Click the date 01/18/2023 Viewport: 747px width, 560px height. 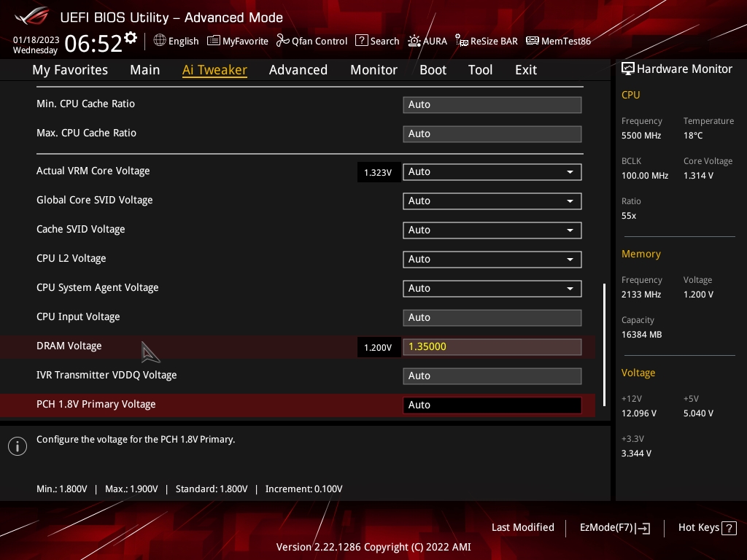[36, 40]
